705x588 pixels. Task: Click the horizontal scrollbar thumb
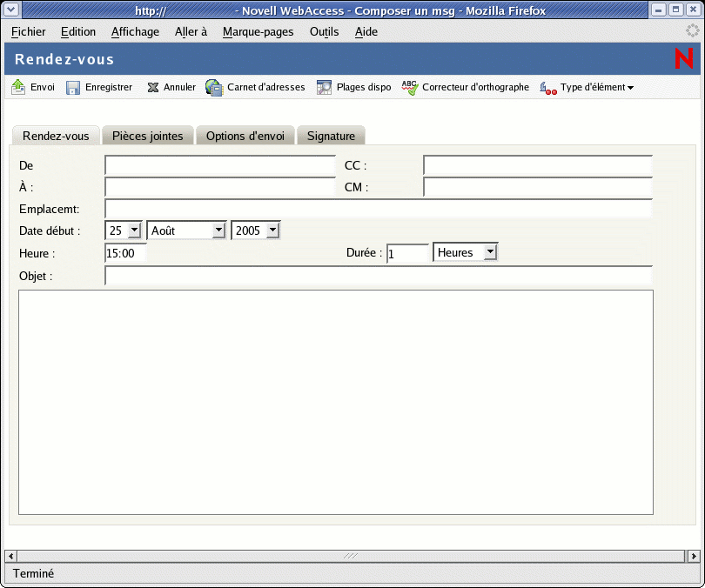[x=351, y=556]
